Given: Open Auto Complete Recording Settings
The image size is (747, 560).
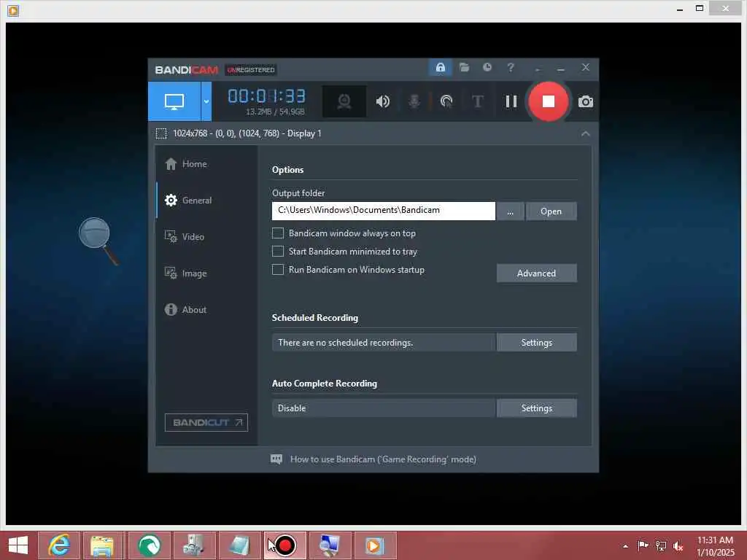Looking at the screenshot, I should pos(537,408).
